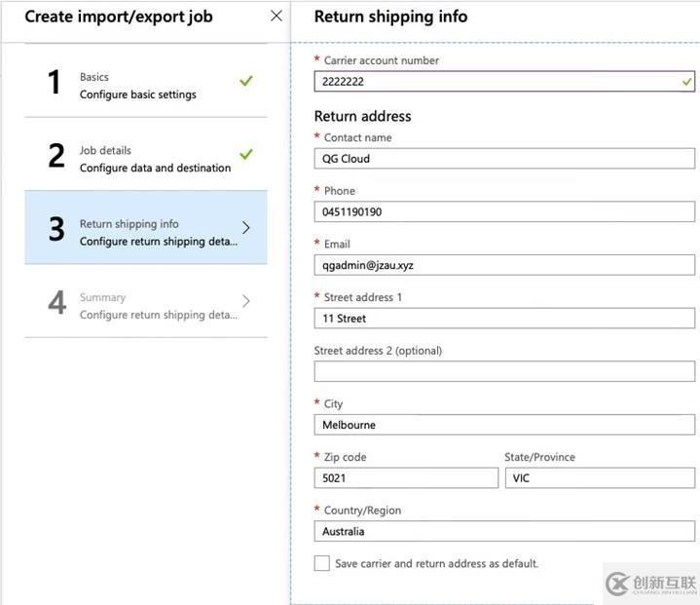This screenshot has height=605, width=700.
Task: Click the empty Street address 2 field
Action: click(x=504, y=371)
